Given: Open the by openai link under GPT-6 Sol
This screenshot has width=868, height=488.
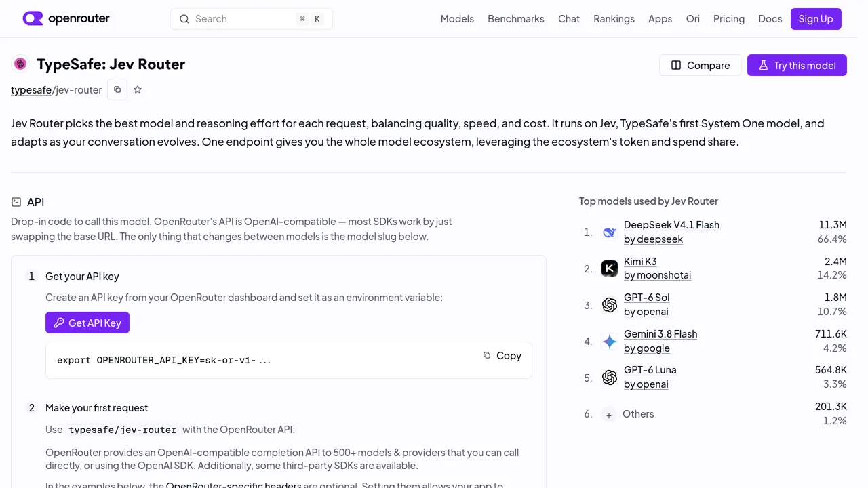Looking at the screenshot, I should coord(646,312).
